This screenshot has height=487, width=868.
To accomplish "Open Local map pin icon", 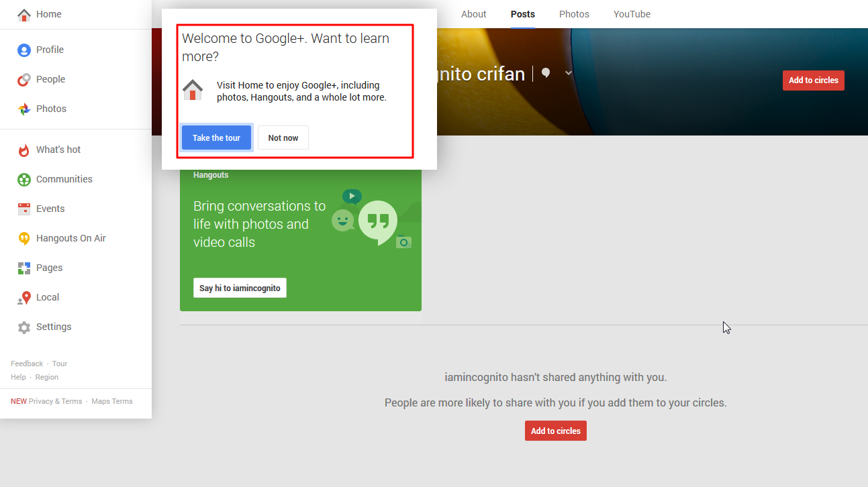I will click(24, 297).
